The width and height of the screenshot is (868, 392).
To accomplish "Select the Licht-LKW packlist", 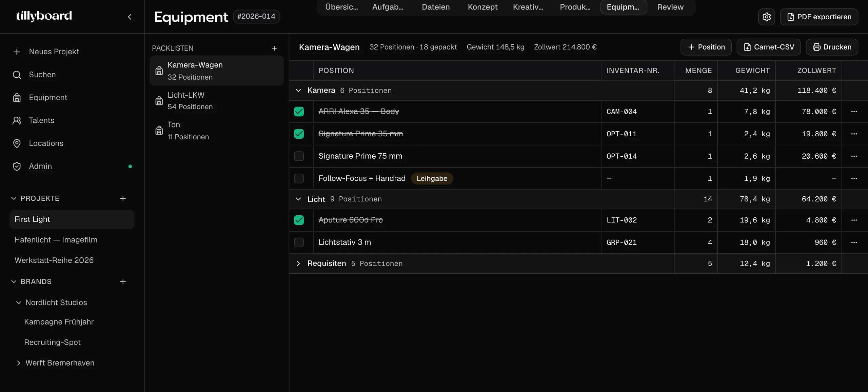I will pos(216,101).
